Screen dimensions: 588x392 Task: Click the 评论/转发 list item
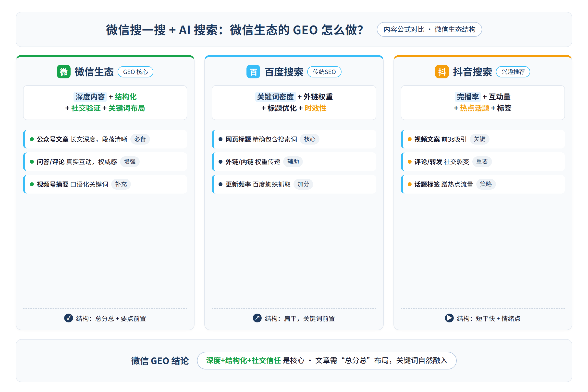(x=483, y=161)
